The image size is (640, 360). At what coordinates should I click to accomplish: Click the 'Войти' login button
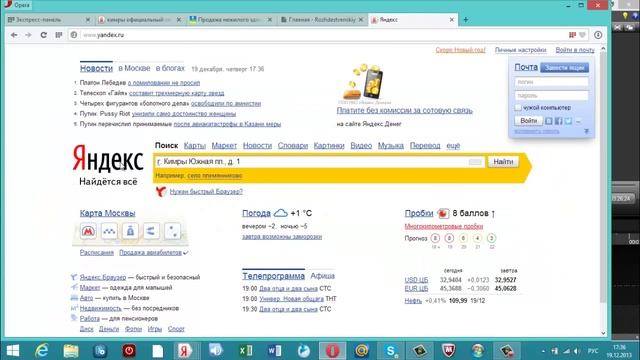click(529, 121)
